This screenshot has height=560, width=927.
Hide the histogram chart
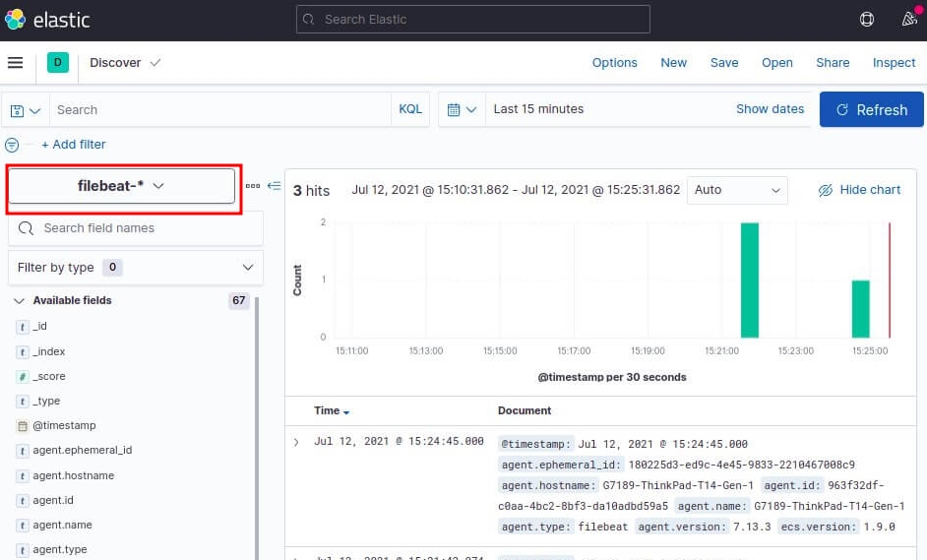(859, 190)
